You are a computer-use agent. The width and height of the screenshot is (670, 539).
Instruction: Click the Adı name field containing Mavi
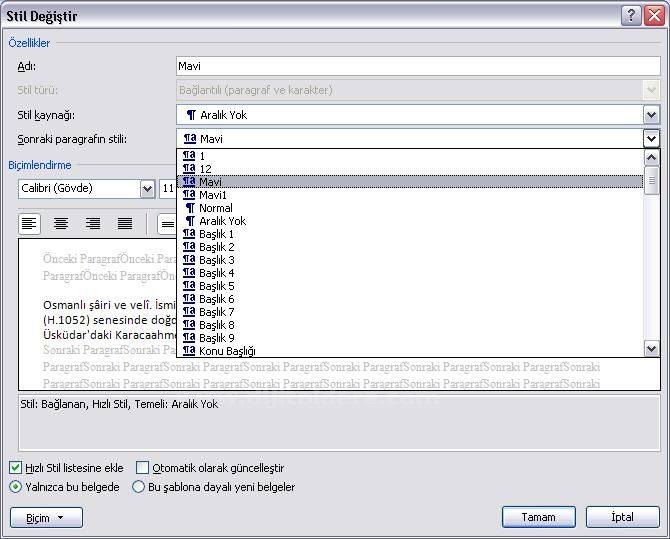coord(418,66)
